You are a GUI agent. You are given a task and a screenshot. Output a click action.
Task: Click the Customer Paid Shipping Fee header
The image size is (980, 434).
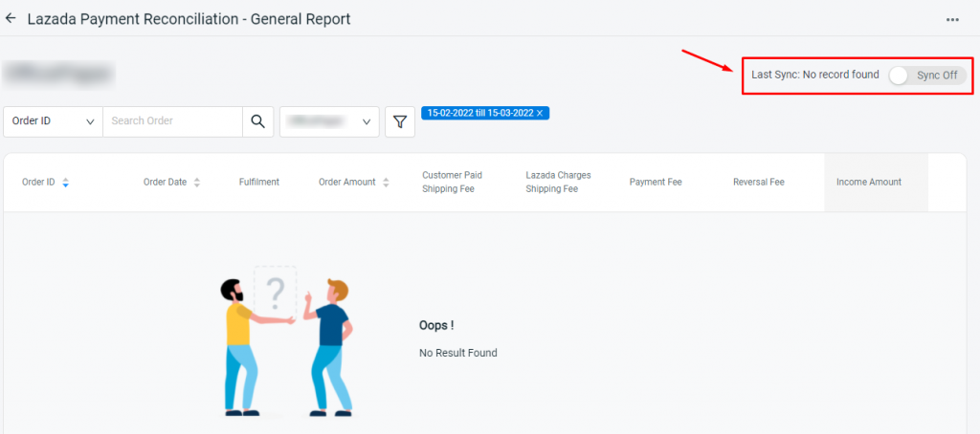click(x=452, y=182)
